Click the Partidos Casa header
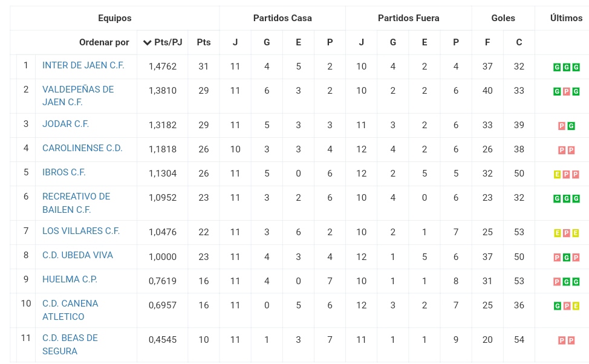Screen dimensions: 589x364 pyautogui.click(x=282, y=18)
